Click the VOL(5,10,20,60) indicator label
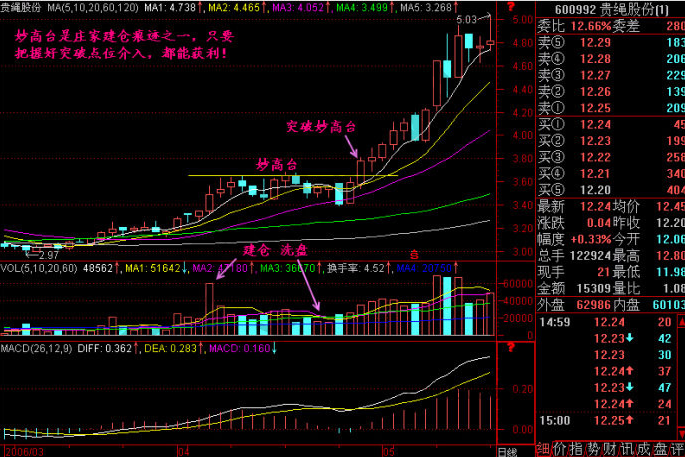Image resolution: width=685 pixels, height=457 pixels. point(40,268)
